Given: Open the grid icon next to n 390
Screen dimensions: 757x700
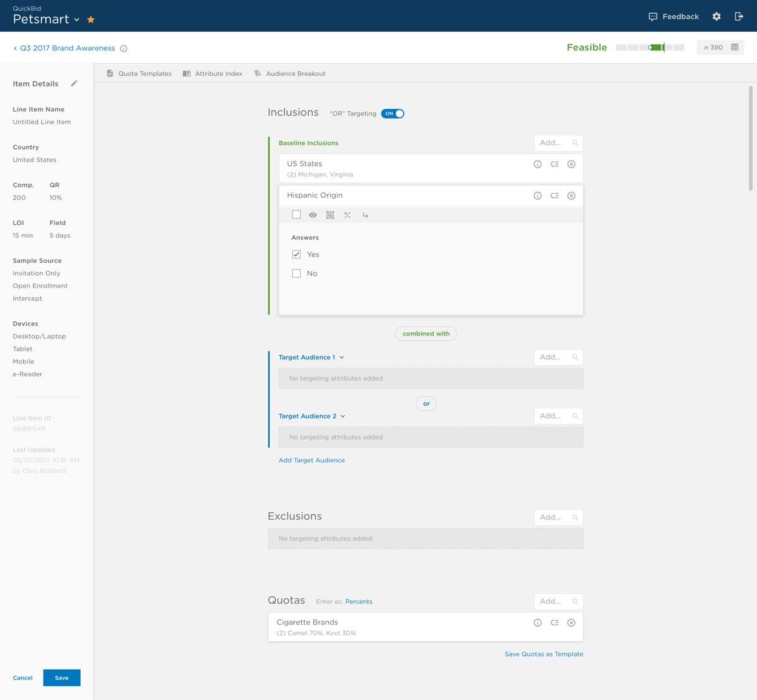Looking at the screenshot, I should (735, 48).
